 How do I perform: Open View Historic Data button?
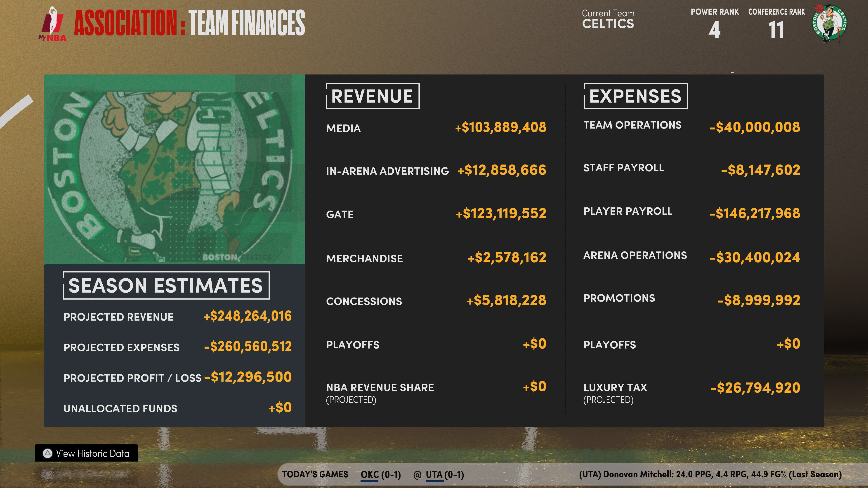pos(87,453)
